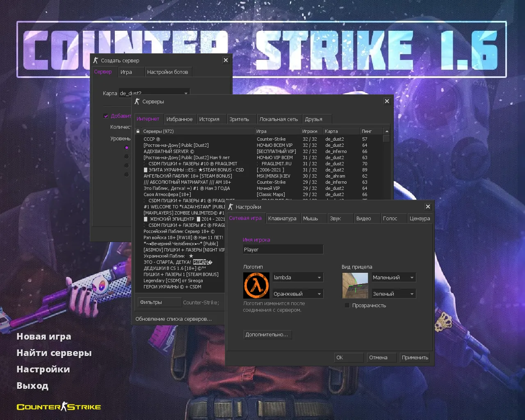The image size is (525, 420).
Task: Click the CS icon on the Создать сервер dialog
Action: click(96, 60)
